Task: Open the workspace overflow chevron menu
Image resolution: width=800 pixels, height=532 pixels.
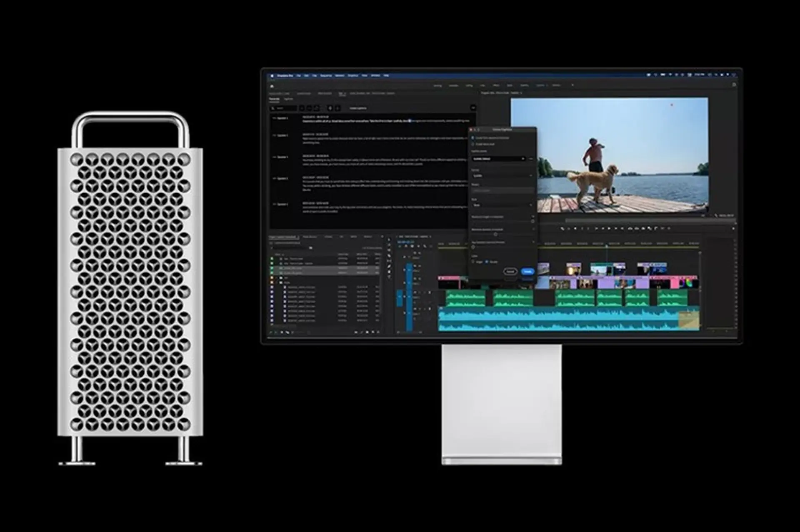Action: (x=572, y=85)
